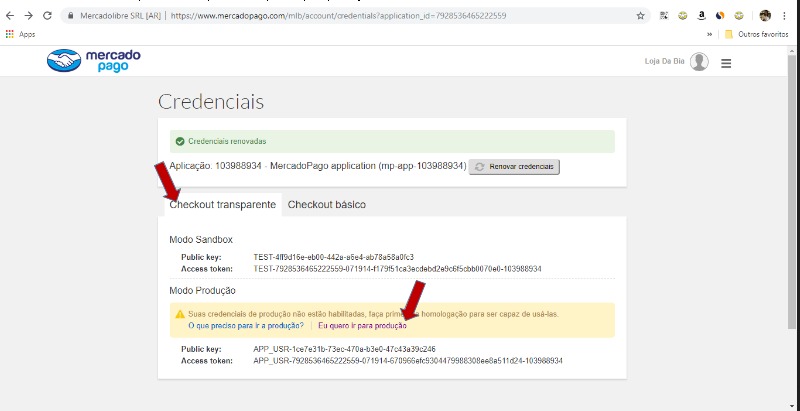Image resolution: width=800 pixels, height=411 pixels.
Task: Open the hamburger menu
Action: tap(726, 63)
